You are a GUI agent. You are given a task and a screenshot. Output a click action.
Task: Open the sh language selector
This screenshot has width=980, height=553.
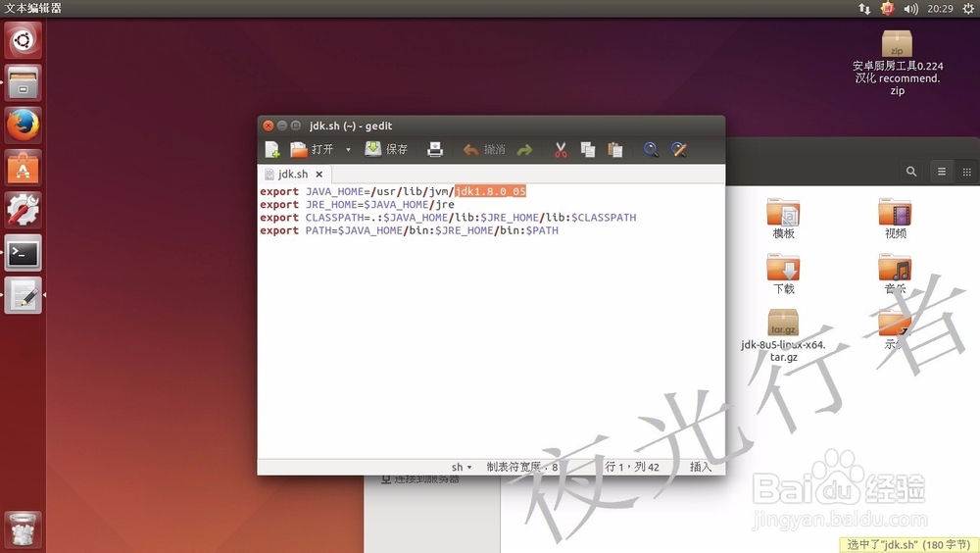(x=462, y=467)
